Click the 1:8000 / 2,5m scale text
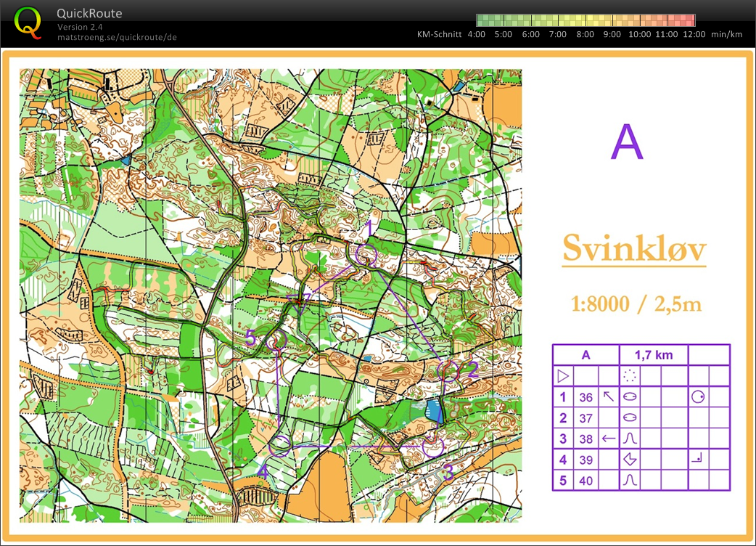Image resolution: width=756 pixels, height=546 pixels. (636, 304)
